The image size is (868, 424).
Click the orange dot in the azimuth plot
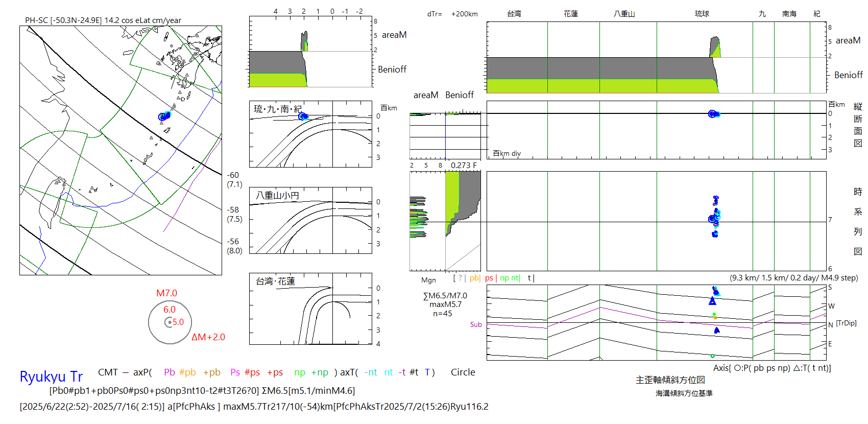[715, 318]
